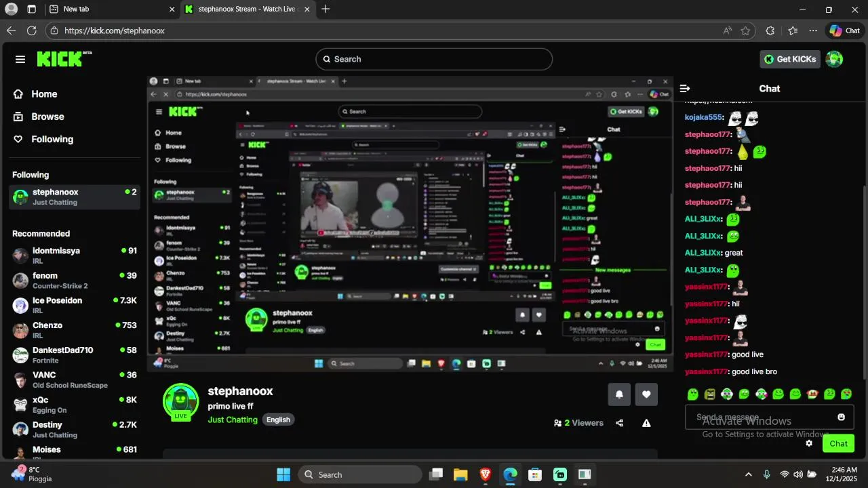
Task: Go back in browser
Action: click(11, 30)
